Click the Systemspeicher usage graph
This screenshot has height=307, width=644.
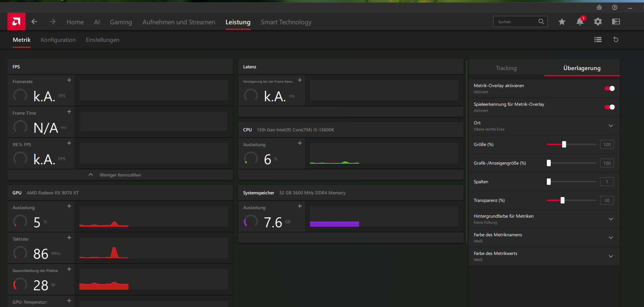(x=384, y=216)
